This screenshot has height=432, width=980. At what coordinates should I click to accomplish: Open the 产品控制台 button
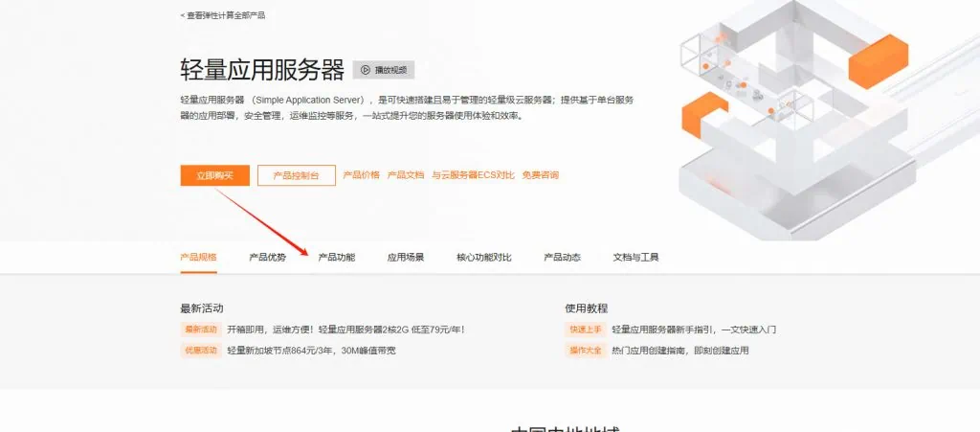point(297,175)
